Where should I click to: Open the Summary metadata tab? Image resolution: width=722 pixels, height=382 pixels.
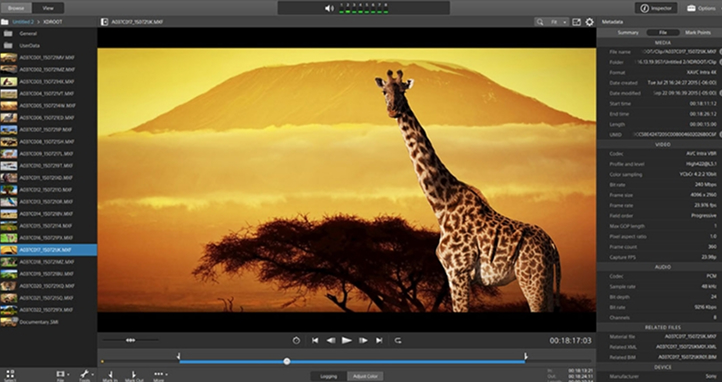(628, 33)
